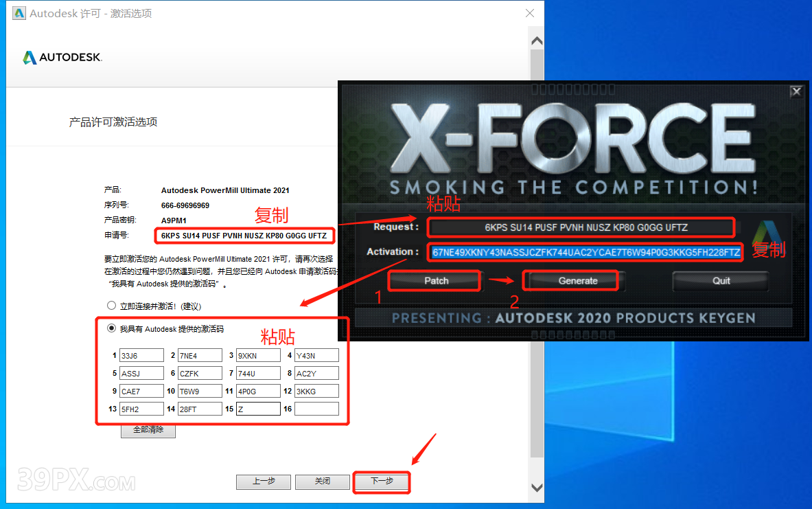Click the Patch button in X-Force
Viewport: 812px width, 509px height.
(437, 281)
